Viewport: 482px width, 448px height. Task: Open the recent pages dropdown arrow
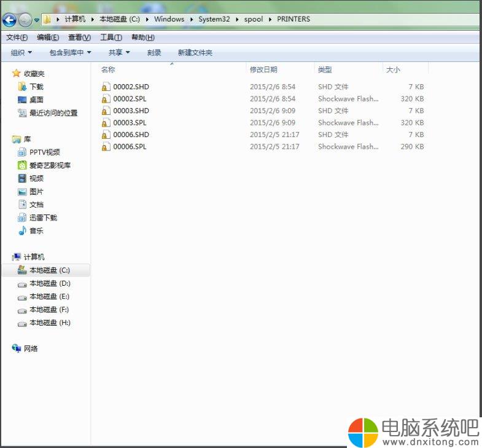37,20
